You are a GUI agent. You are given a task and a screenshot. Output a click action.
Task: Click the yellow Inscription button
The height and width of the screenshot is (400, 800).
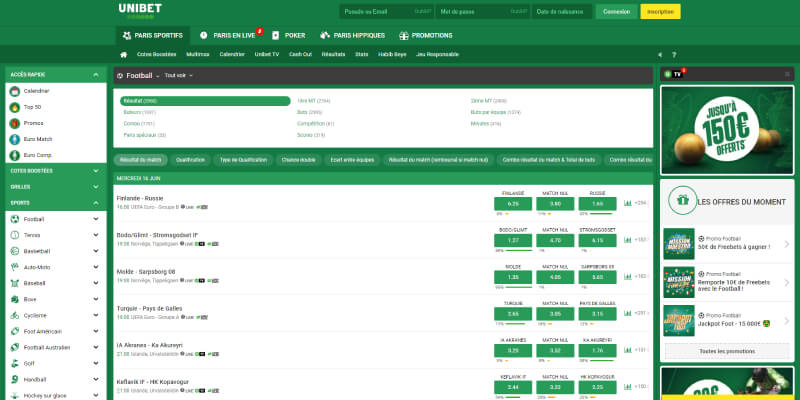point(660,12)
